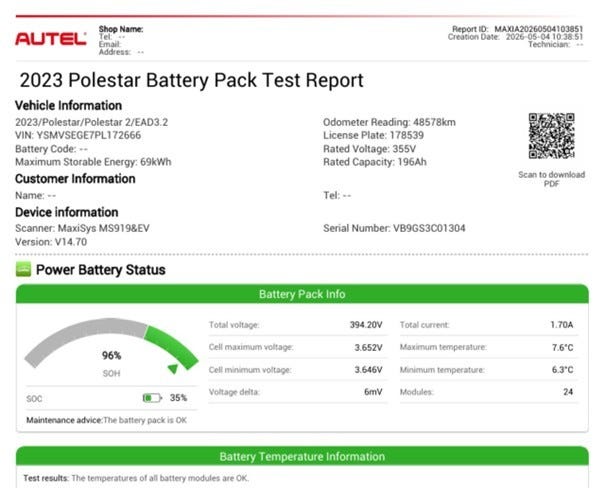Click the temperature Test results line
The height and width of the screenshot is (488, 605).
136,478
